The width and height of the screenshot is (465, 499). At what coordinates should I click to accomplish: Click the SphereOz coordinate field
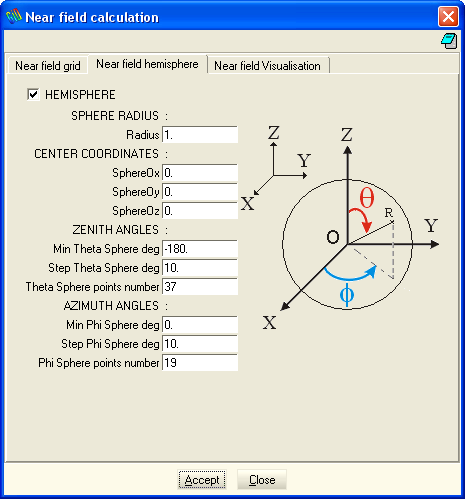tap(200, 211)
